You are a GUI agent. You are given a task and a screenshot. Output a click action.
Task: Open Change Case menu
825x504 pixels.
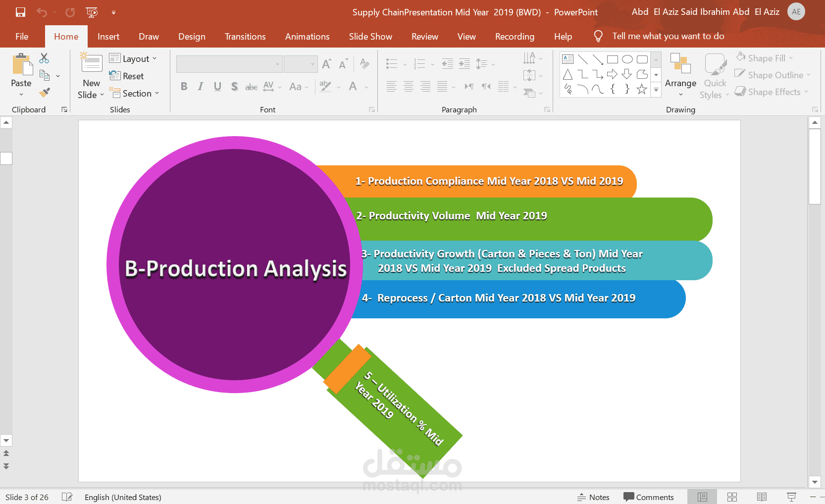tap(299, 87)
